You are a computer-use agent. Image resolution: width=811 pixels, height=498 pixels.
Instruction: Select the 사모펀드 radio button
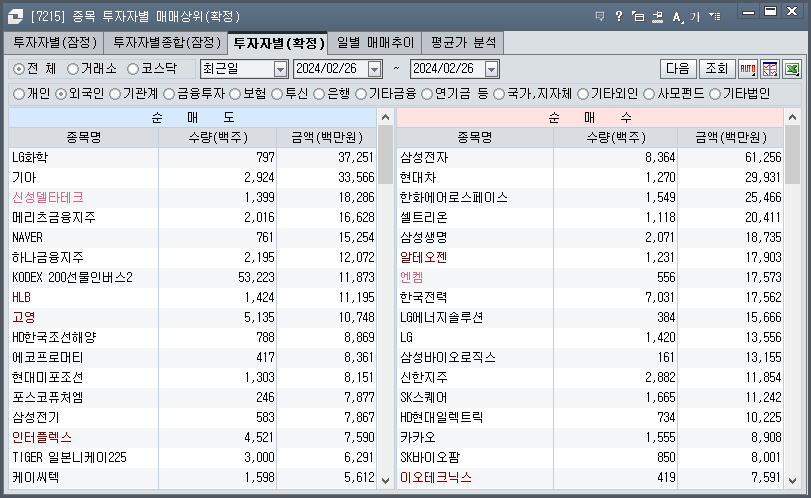[649, 94]
